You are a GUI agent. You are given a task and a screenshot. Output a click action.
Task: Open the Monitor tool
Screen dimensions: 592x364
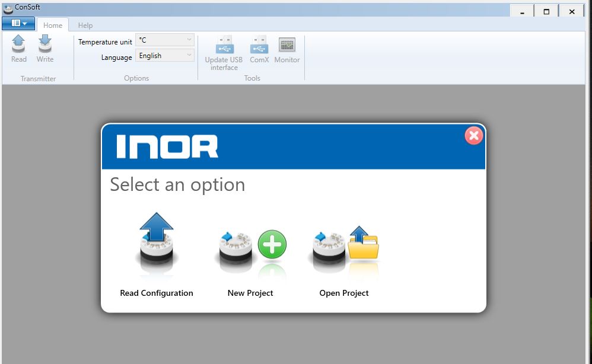[x=287, y=49]
